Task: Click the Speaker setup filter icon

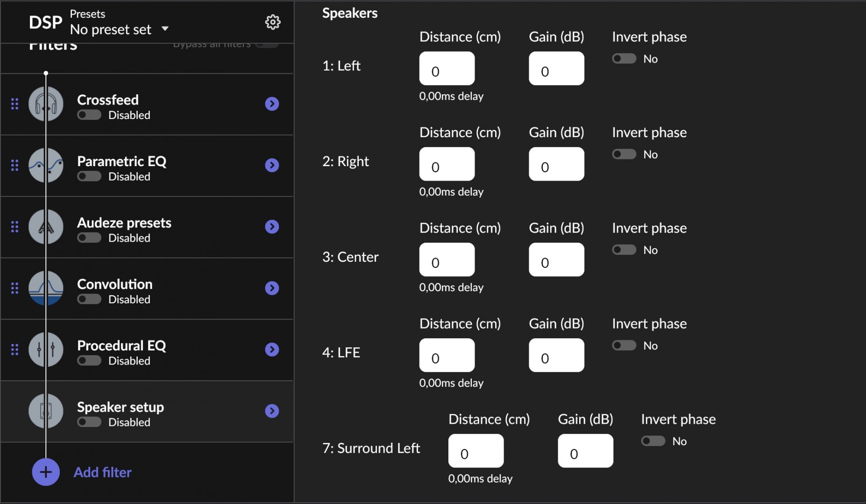Action: (46, 411)
